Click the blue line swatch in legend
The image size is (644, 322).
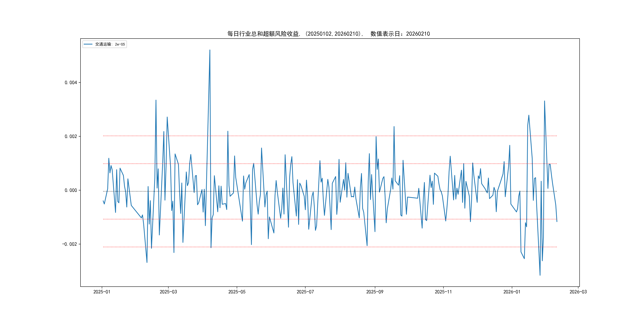tap(88, 44)
